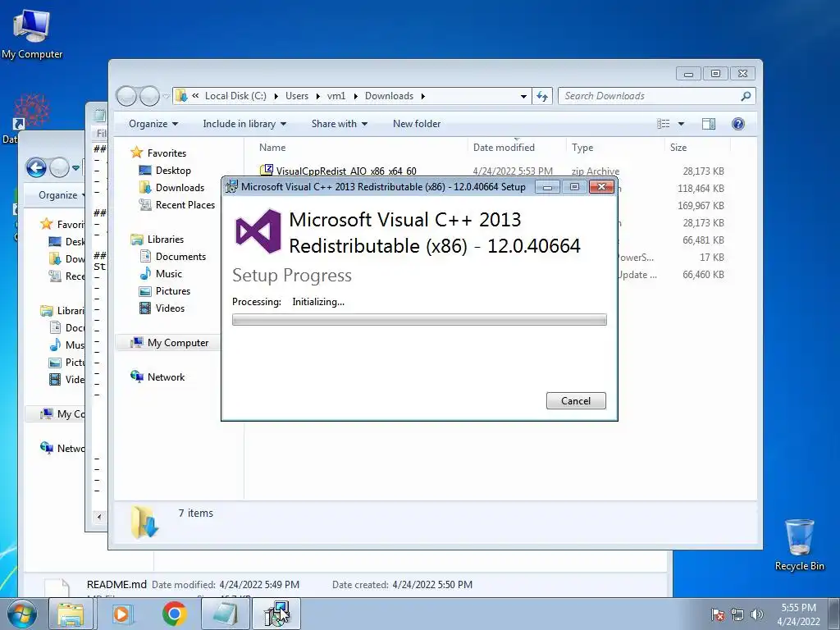Open Windows Explorer from taskbar
The image size is (840, 630).
(71, 614)
